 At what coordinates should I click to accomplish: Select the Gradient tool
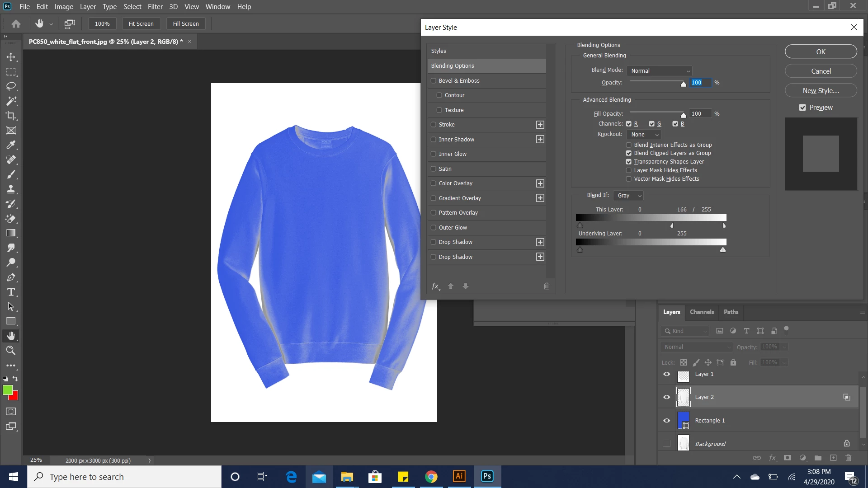pos(11,233)
